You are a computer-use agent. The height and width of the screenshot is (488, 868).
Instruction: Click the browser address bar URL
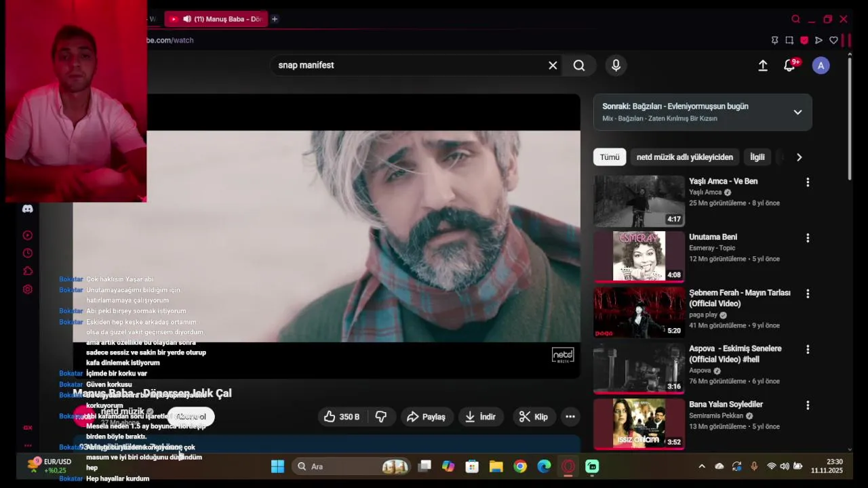click(x=170, y=40)
